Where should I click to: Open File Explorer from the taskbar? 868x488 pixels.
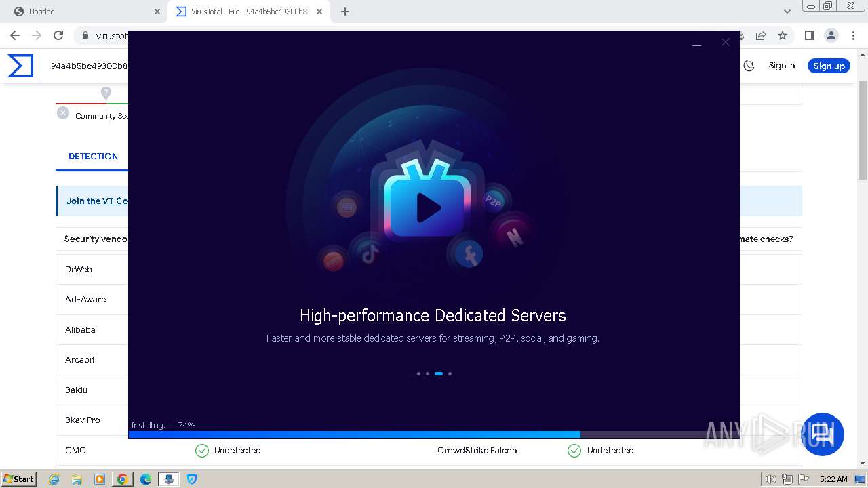point(77,479)
